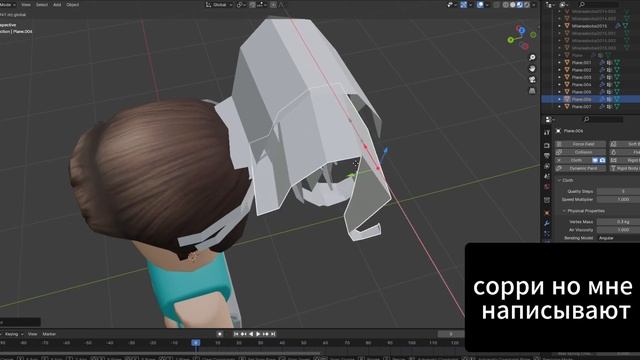The image size is (640, 360).
Task: Open the Object properties orange square tab
Action: click(x=547, y=213)
